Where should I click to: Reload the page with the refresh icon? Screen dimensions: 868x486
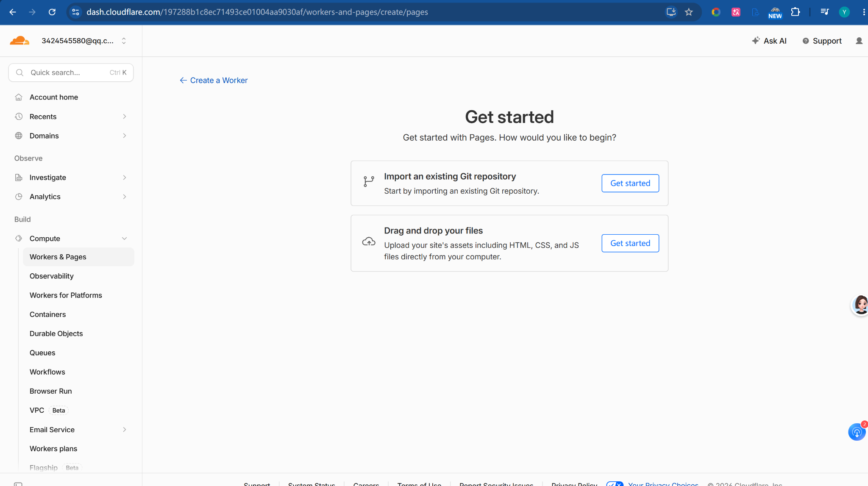[52, 12]
